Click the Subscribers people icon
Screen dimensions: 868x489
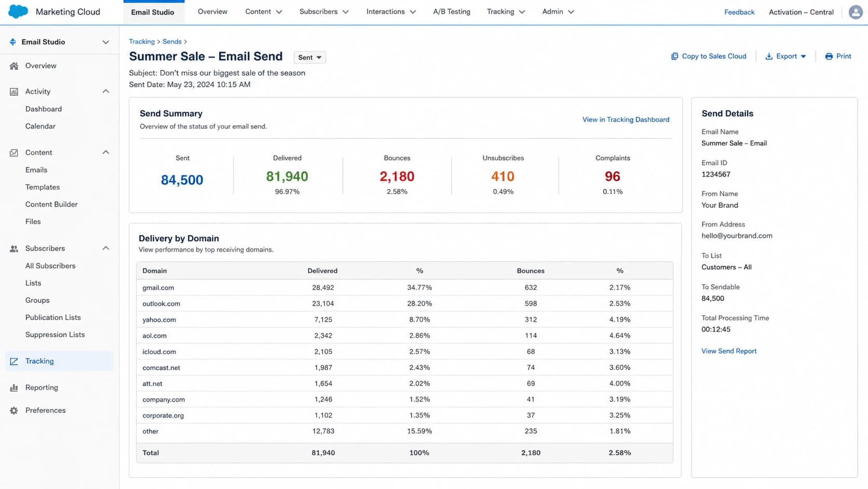point(14,248)
